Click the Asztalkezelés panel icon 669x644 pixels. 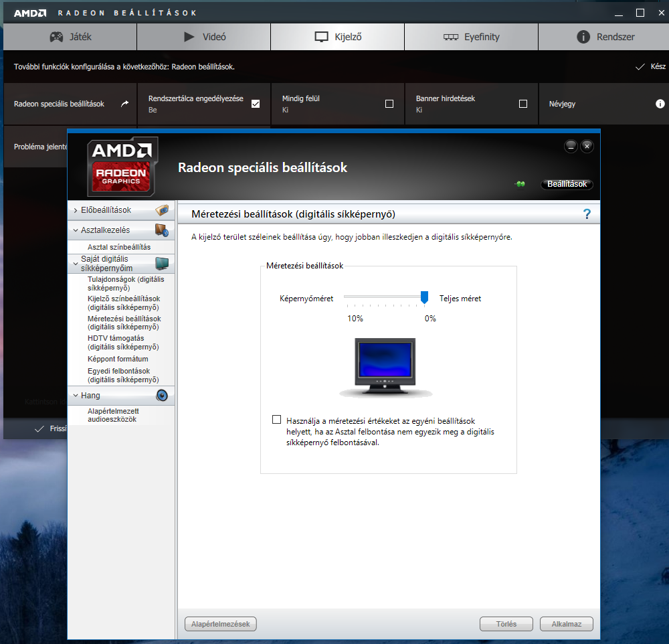pyautogui.click(x=162, y=230)
